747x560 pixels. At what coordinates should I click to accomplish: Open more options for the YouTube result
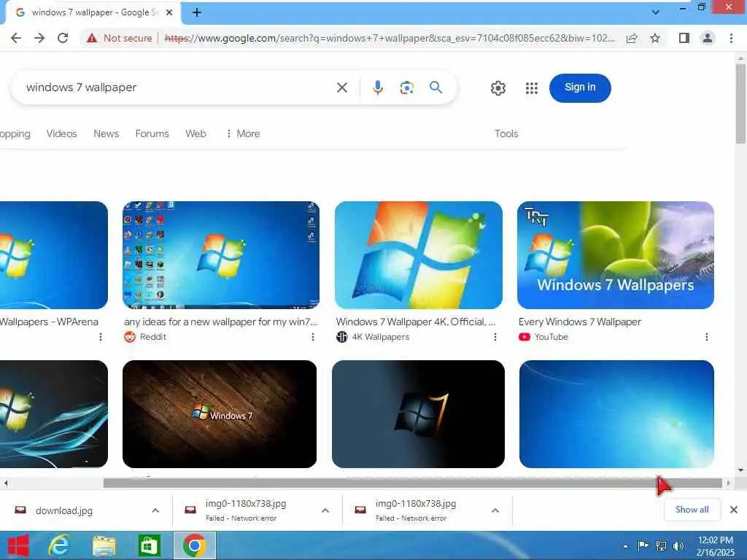pyautogui.click(x=706, y=337)
